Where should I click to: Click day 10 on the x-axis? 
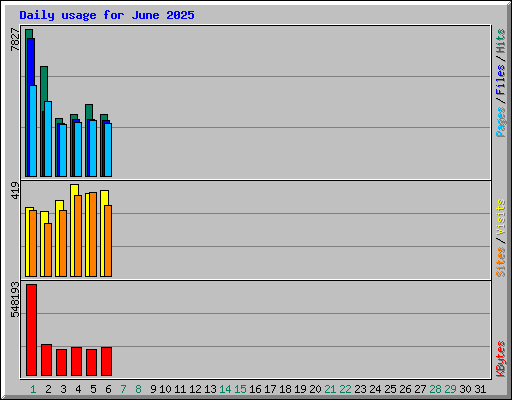(165, 389)
